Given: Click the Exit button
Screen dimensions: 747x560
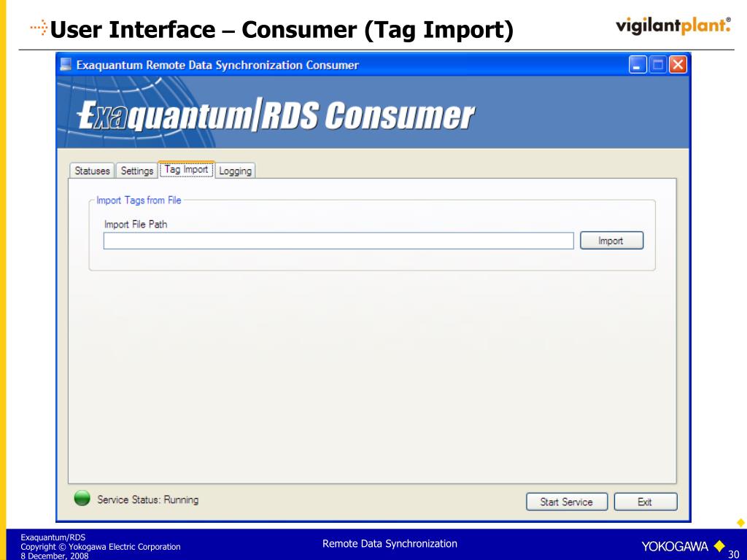Looking at the screenshot, I should 645,502.
